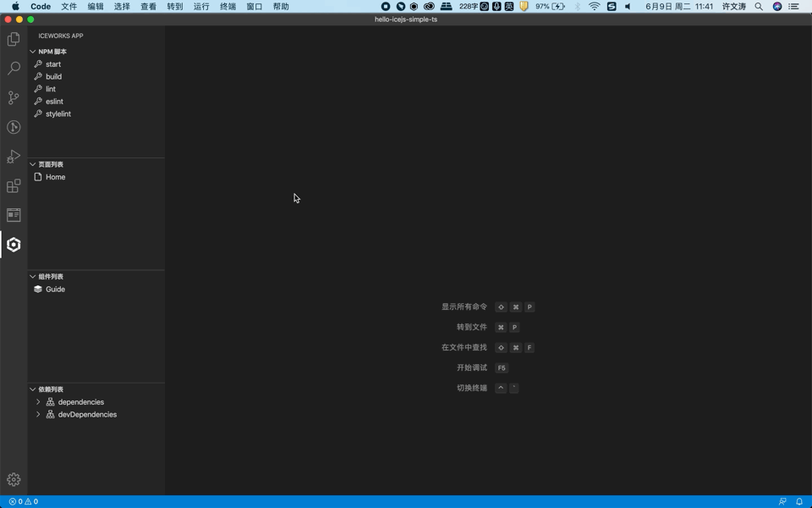The height and width of the screenshot is (508, 812).
Task: Open the Code application menu
Action: (x=41, y=6)
